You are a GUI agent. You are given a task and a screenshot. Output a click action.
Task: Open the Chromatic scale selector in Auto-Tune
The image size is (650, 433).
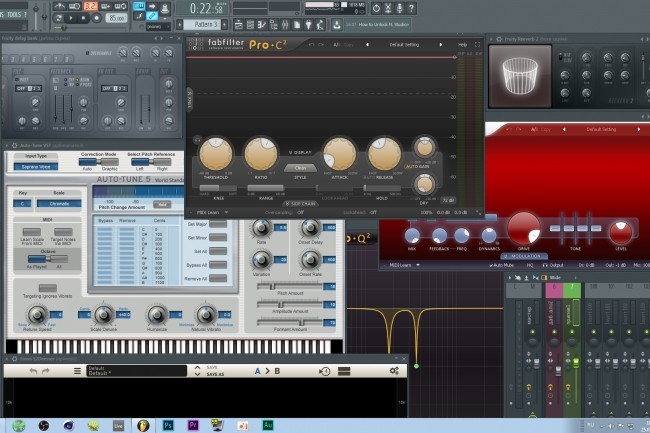[59, 203]
